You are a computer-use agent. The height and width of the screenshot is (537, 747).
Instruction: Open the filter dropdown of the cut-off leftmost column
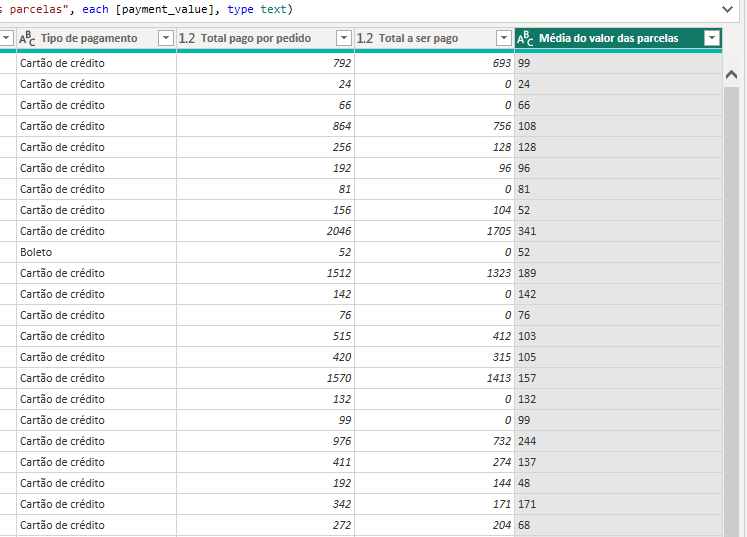(x=6, y=38)
